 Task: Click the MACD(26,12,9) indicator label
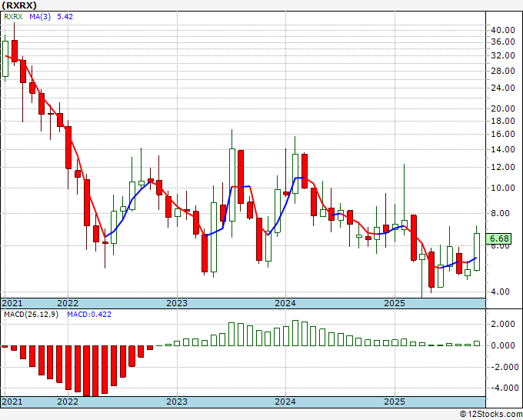coord(31,315)
